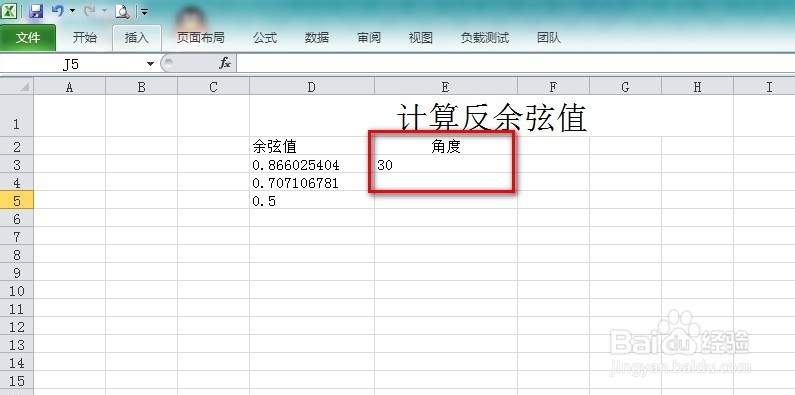The width and height of the screenshot is (795, 395).
Task: Switch to the 数据 ribbon tab
Action: (317, 38)
